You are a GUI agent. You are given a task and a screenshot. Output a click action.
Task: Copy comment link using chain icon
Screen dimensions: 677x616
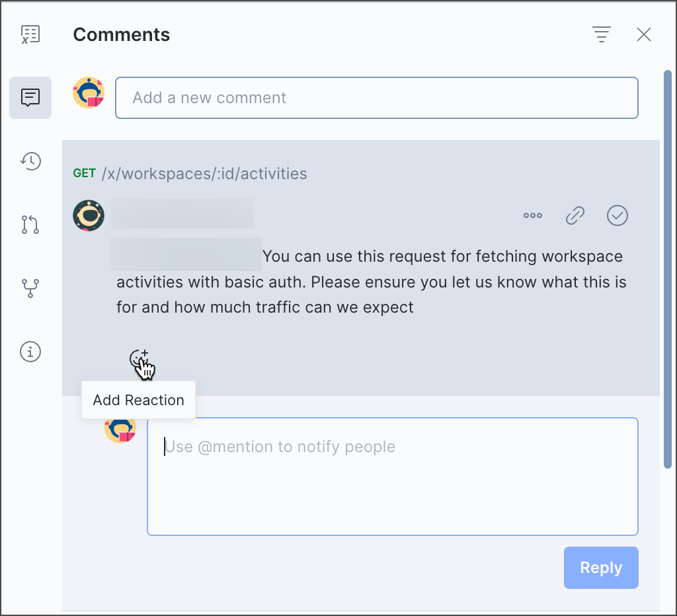pyautogui.click(x=575, y=215)
